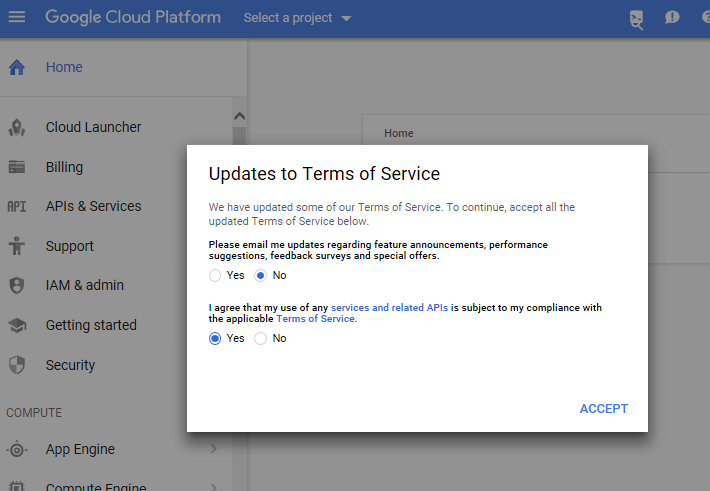Click the Getting started graduation cap icon
The height and width of the screenshot is (491, 710).
[x=17, y=325]
